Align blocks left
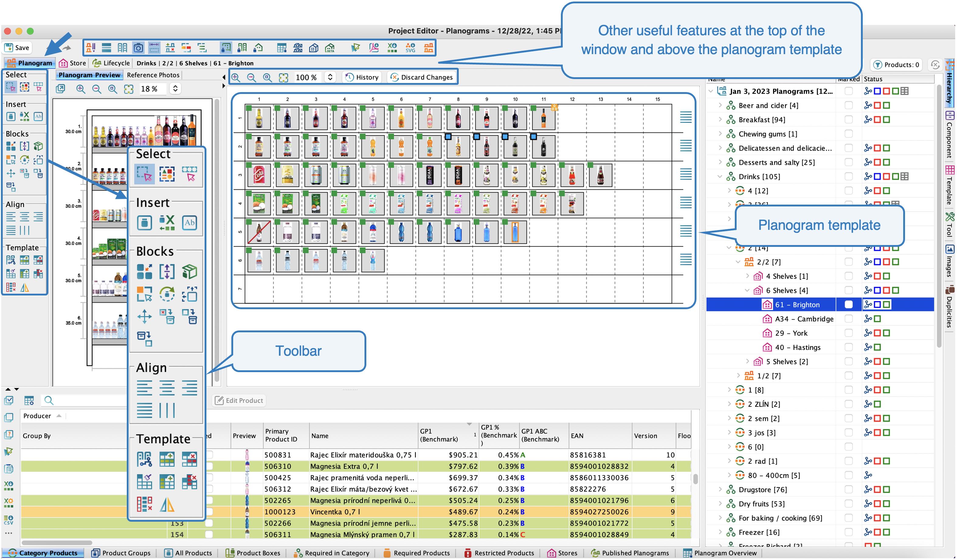The width and height of the screenshot is (957, 560). (11, 217)
